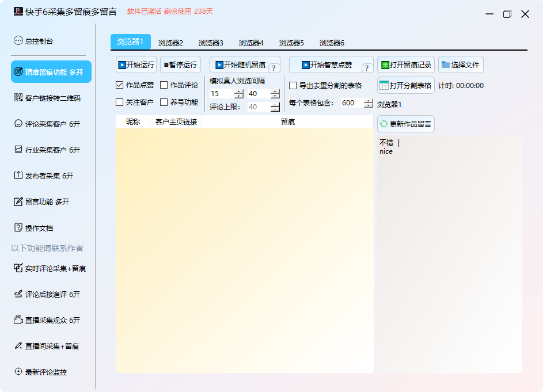
Task: Enable the 关注客户 checkbox
Action: [x=120, y=102]
